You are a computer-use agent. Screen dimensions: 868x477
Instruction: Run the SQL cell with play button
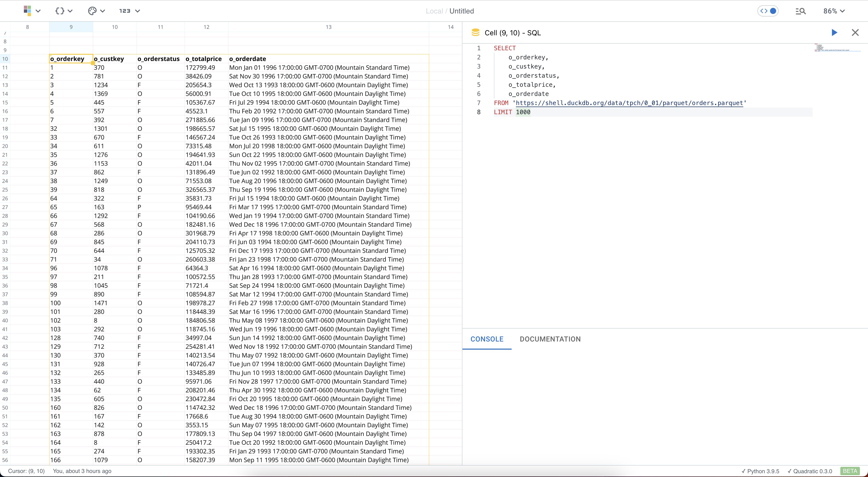point(834,33)
